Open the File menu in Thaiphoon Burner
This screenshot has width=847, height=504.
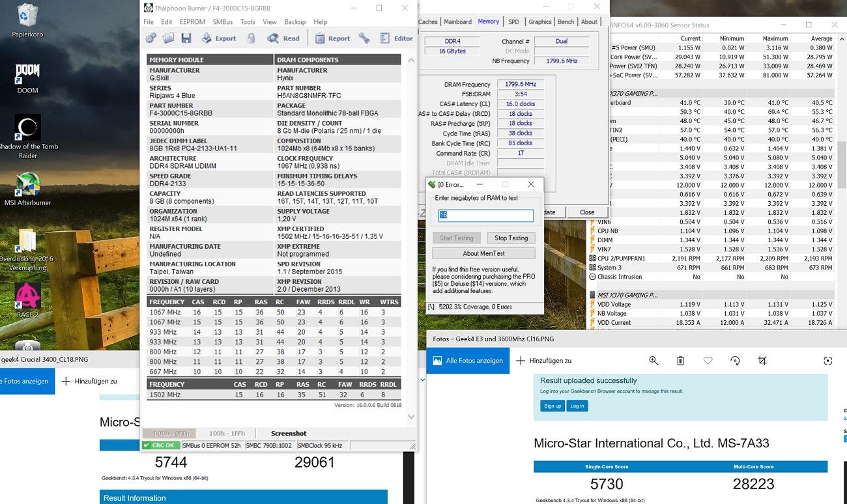click(x=149, y=21)
